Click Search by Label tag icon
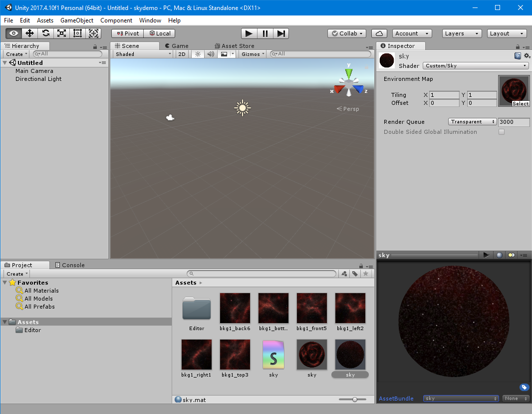 pos(355,274)
